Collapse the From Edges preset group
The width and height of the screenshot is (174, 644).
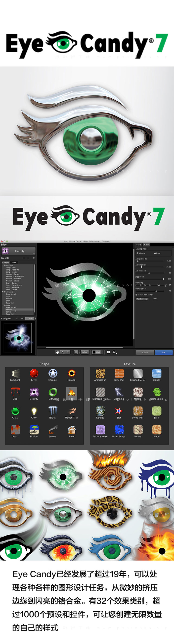click(3, 292)
